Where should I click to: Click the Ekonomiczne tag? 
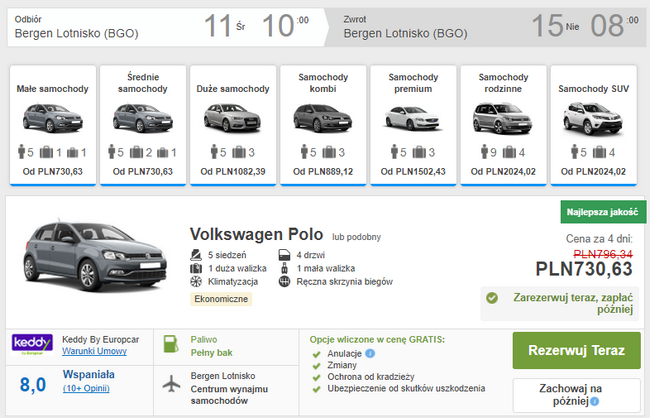(x=221, y=299)
